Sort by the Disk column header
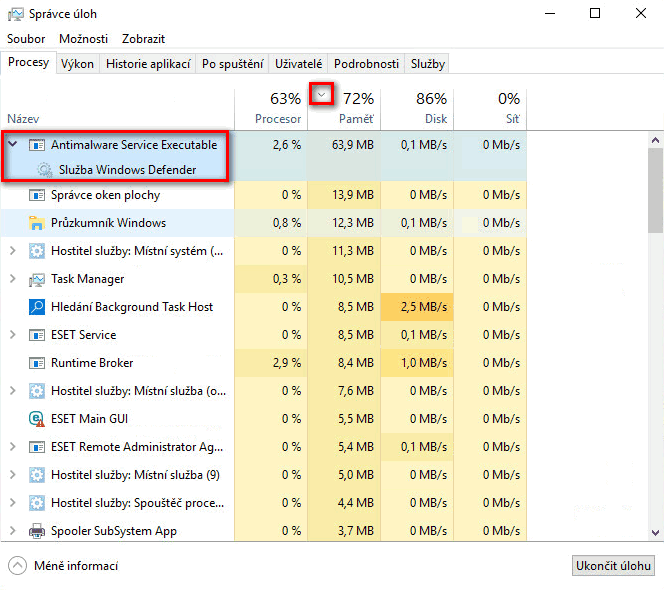The height and width of the screenshot is (590, 664). tap(417, 109)
